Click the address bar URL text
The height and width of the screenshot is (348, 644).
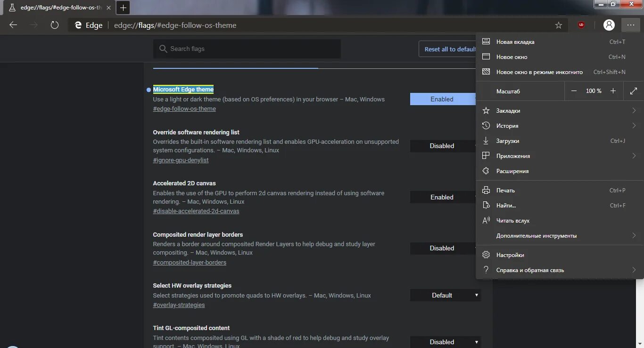(175, 25)
